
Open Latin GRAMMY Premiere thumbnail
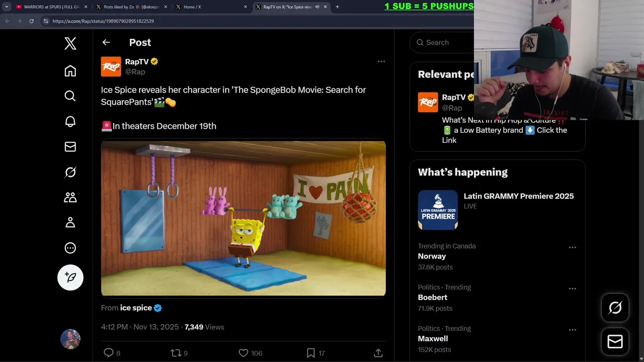438,210
